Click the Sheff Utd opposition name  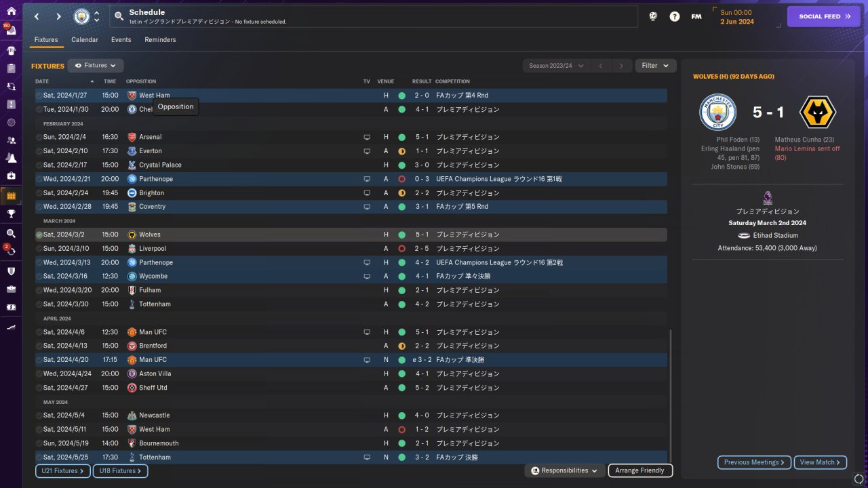tap(153, 388)
